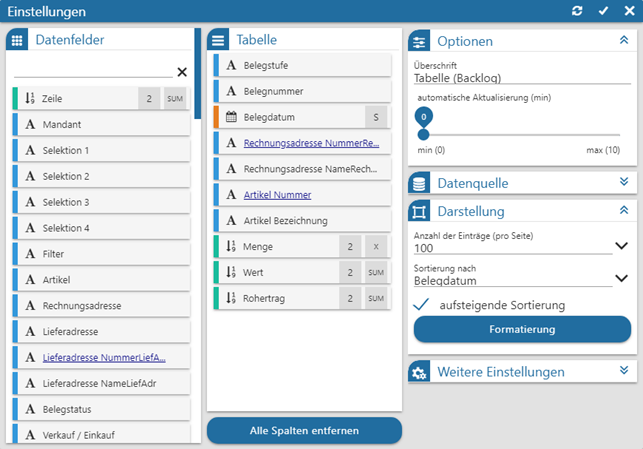Click the Weitere Einstellungen gears icon
The image size is (643, 449).
coord(420,372)
